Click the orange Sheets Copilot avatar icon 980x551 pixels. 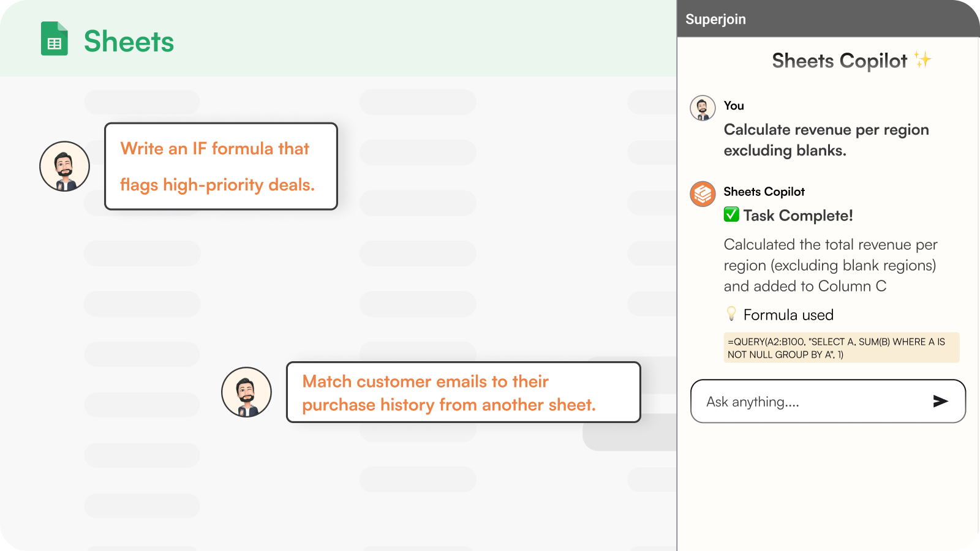703,194
